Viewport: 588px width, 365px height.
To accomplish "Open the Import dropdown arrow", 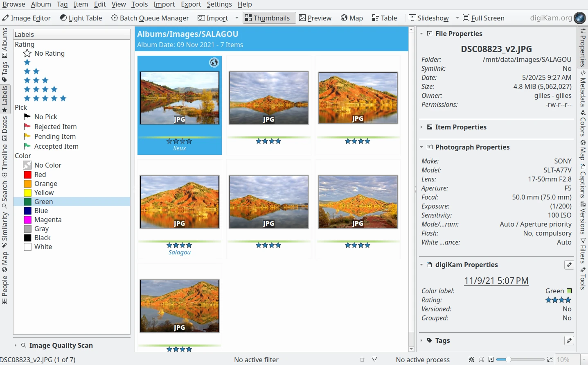I will tap(237, 18).
